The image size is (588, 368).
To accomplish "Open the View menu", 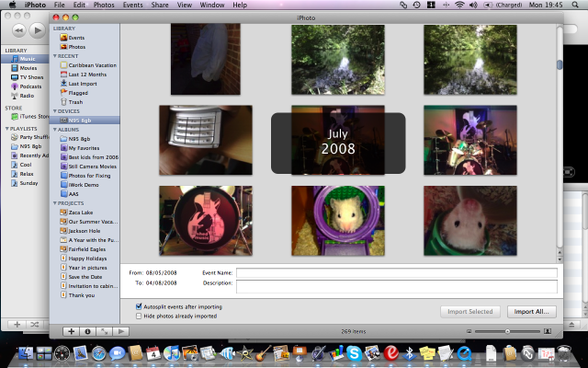I will pyautogui.click(x=184, y=5).
